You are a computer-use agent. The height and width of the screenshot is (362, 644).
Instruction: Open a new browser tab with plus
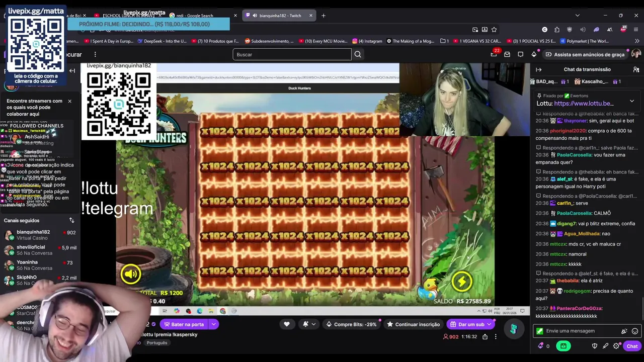tap(324, 16)
